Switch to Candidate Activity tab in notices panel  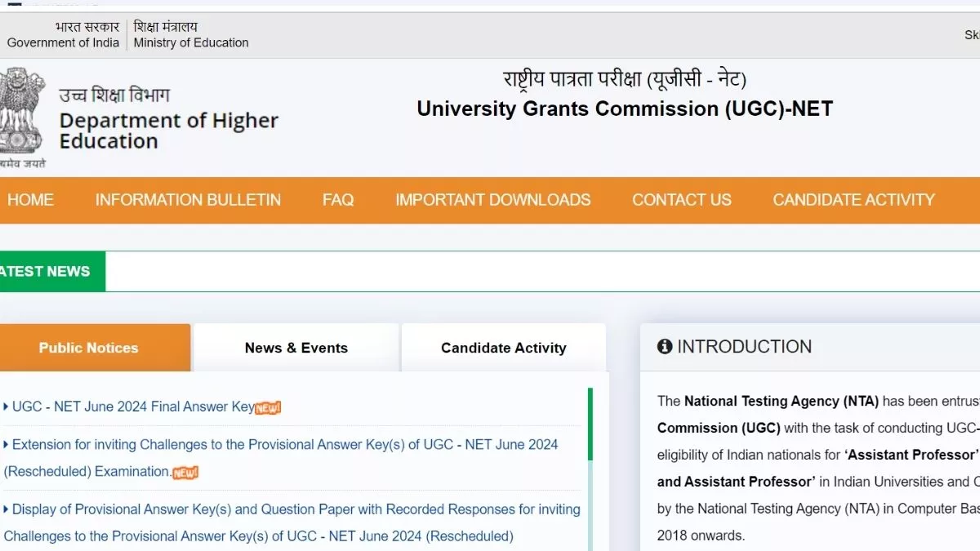[503, 348]
